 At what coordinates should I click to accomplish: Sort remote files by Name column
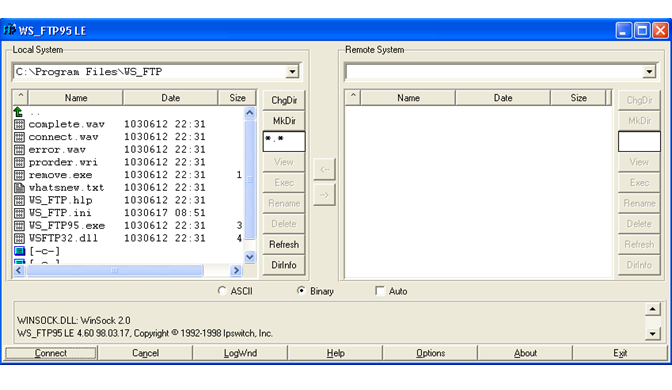408,98
